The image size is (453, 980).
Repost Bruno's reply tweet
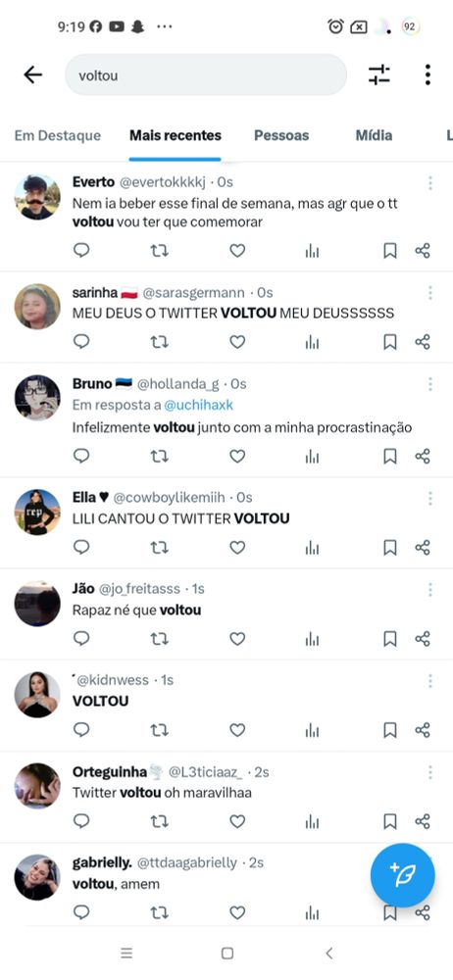[x=160, y=457]
